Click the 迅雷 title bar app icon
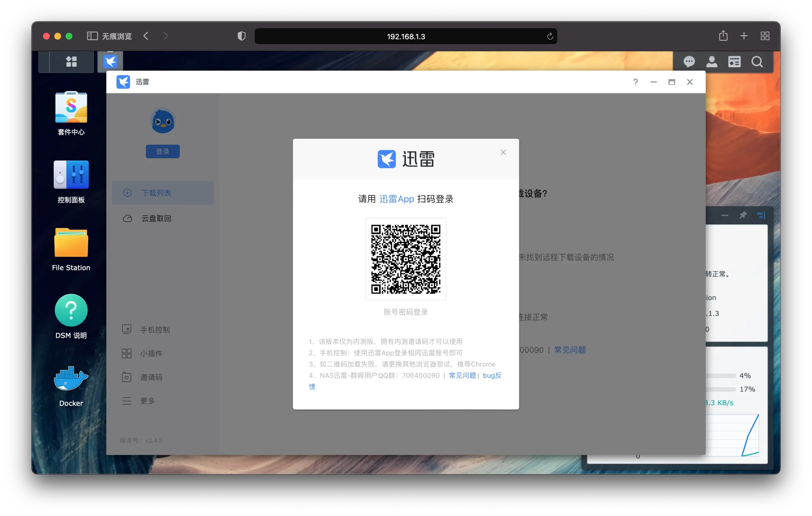 [x=123, y=82]
